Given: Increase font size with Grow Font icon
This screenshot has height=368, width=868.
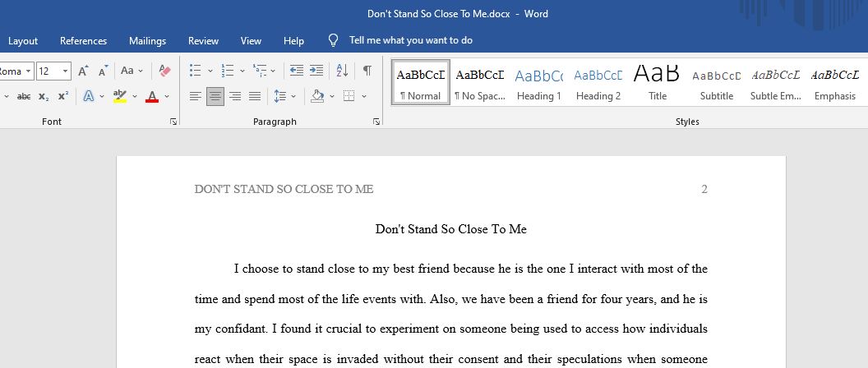Looking at the screenshot, I should (83, 71).
